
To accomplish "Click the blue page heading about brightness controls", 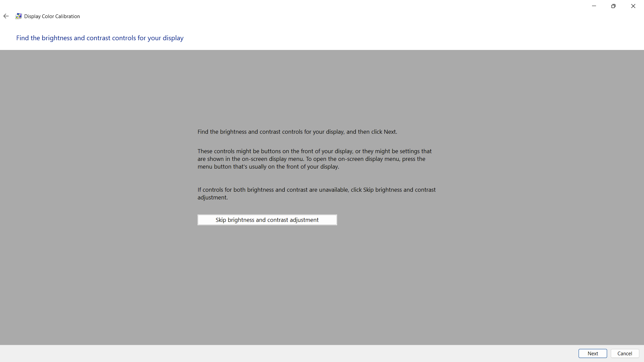I will pos(100,38).
